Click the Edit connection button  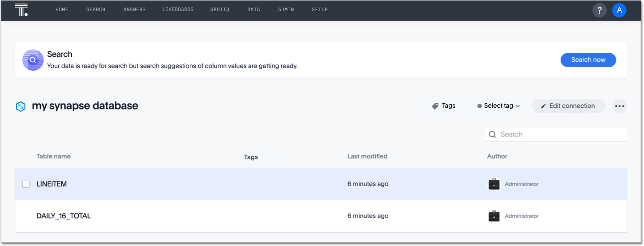568,106
